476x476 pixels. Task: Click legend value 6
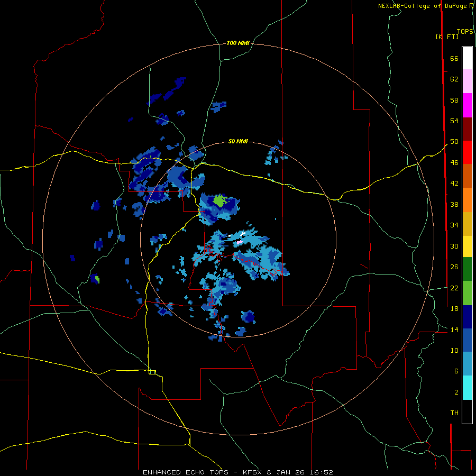(456, 371)
